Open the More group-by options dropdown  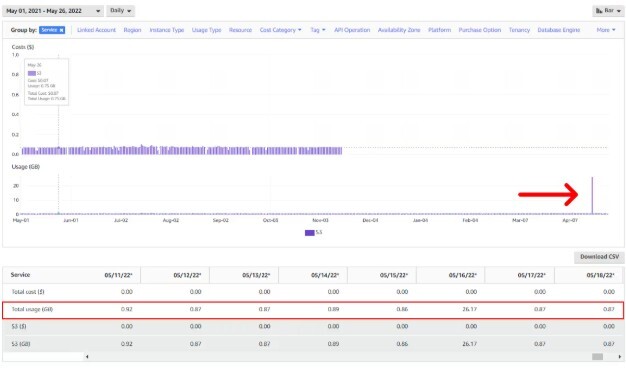coord(606,30)
